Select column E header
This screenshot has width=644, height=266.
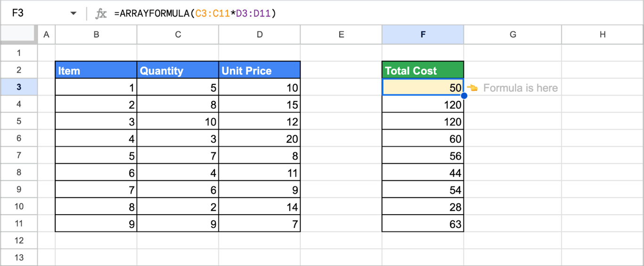pyautogui.click(x=341, y=34)
